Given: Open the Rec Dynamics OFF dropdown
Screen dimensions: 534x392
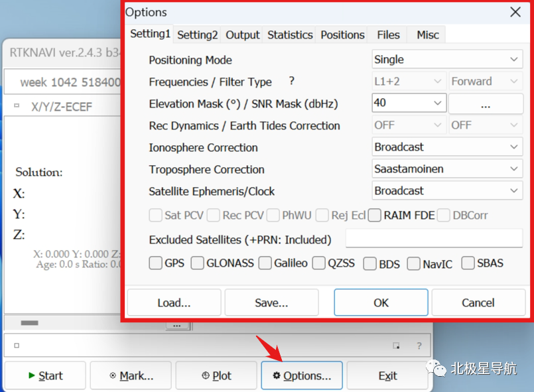Looking at the screenshot, I should coord(409,125).
